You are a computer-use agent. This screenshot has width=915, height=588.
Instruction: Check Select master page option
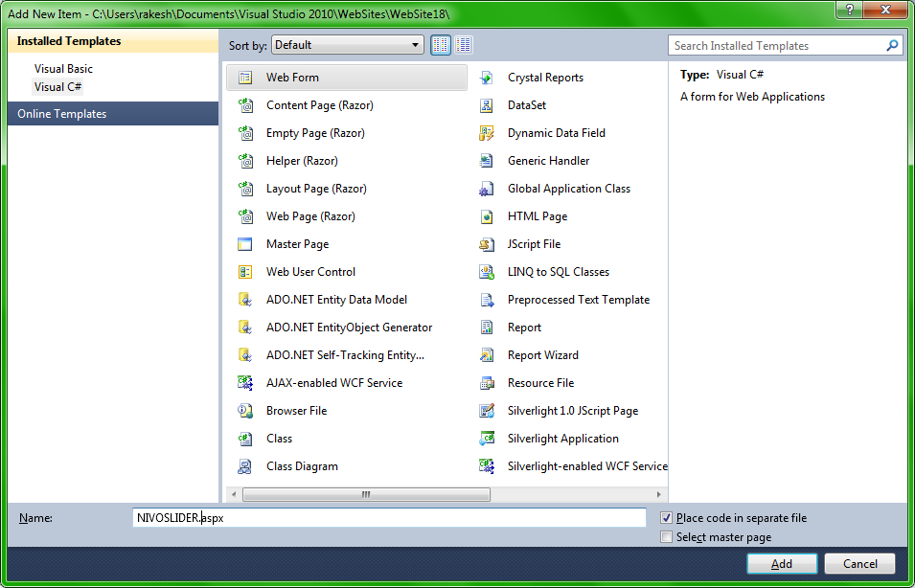click(667, 537)
